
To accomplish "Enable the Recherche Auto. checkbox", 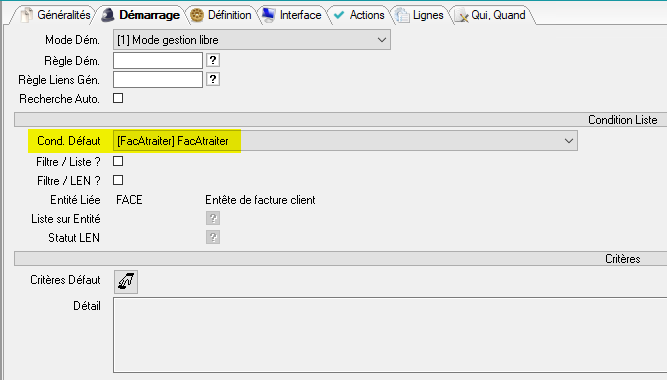I will tap(118, 98).
